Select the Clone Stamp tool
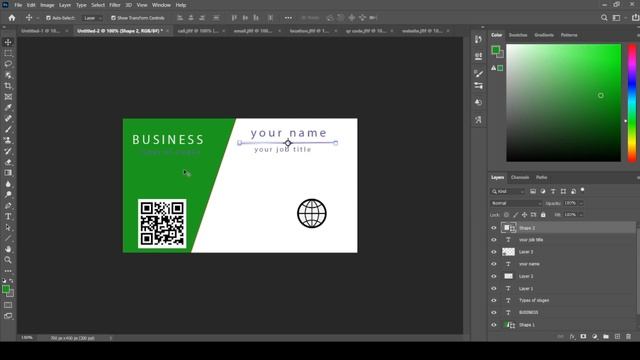 8,140
